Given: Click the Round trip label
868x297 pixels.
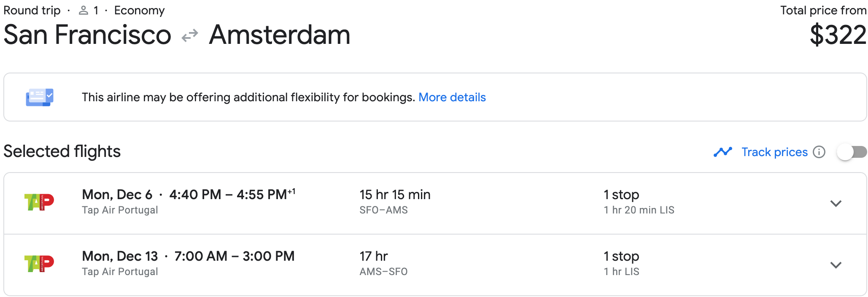Looking at the screenshot, I should click(x=32, y=11).
